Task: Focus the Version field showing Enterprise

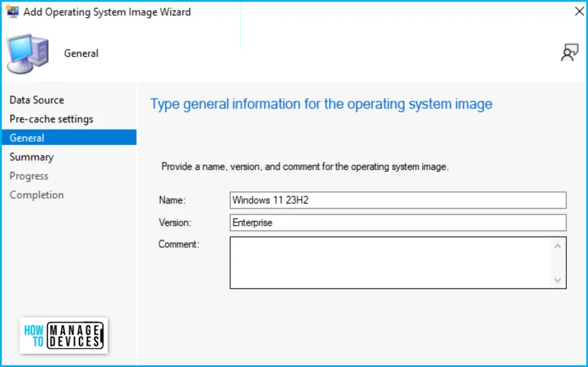Action: pyautogui.click(x=397, y=223)
